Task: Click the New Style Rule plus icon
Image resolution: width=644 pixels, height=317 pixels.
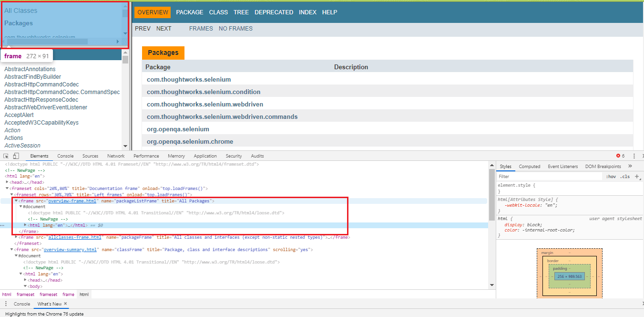Action: (637, 176)
